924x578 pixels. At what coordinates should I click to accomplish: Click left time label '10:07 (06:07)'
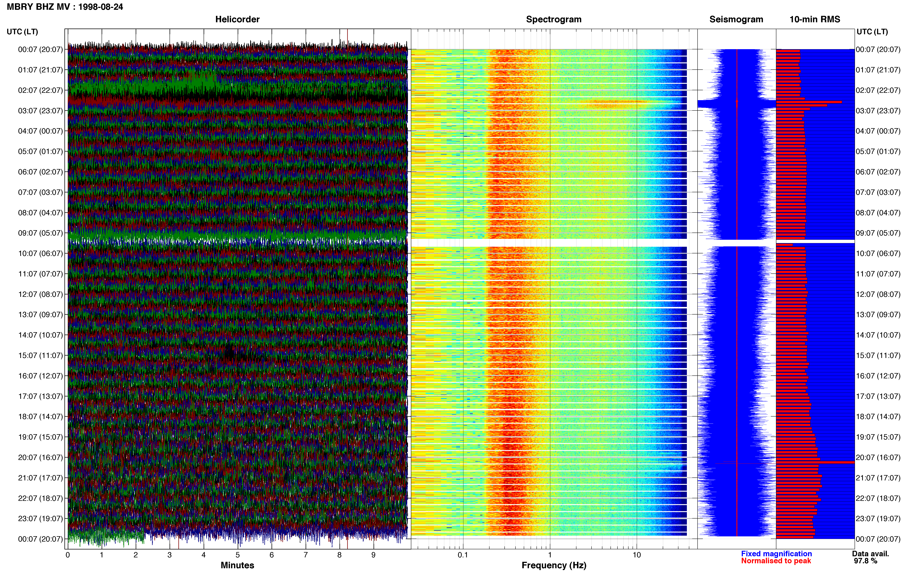41,253
